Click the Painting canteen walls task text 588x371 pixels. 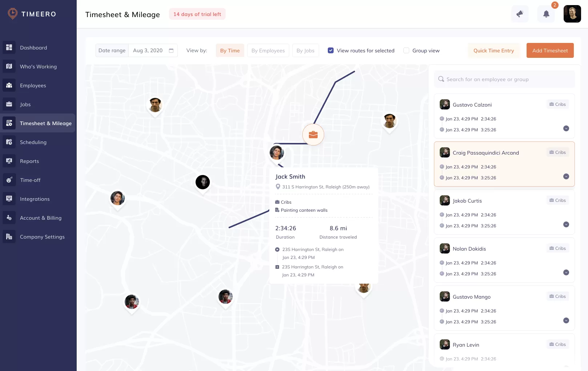(x=304, y=210)
